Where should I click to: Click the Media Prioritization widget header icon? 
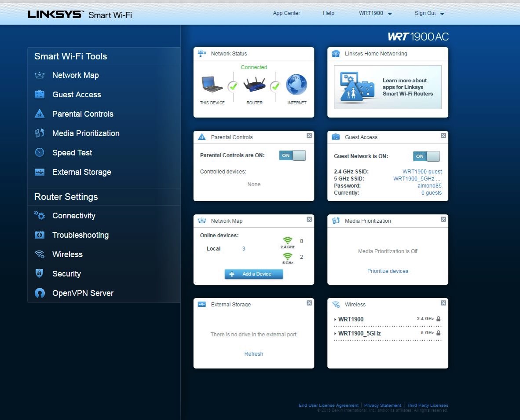pyautogui.click(x=336, y=221)
